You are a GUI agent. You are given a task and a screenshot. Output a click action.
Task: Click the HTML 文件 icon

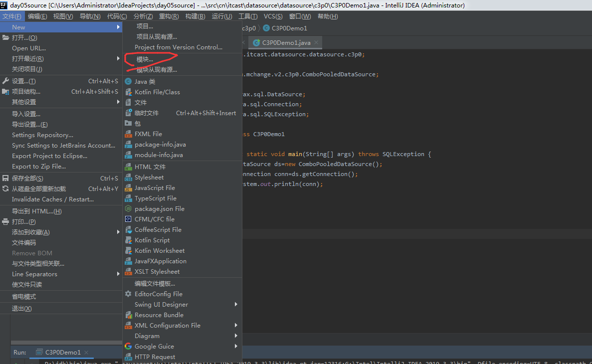pos(128,167)
